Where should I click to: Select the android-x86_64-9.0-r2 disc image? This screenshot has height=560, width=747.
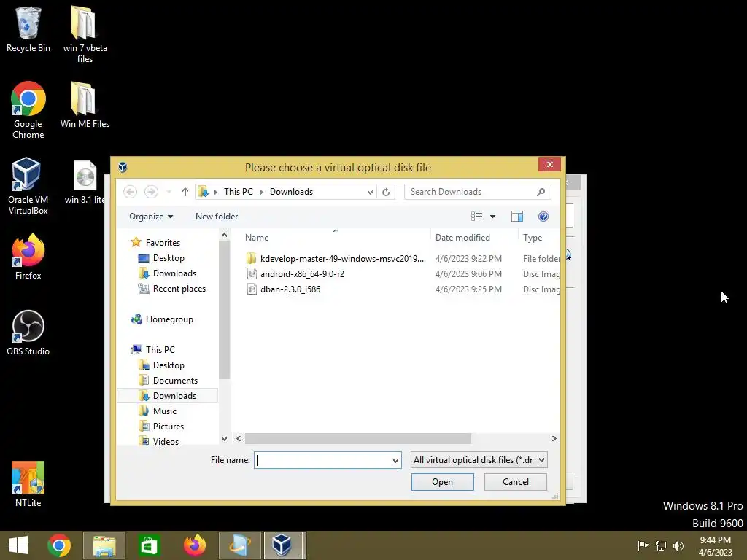click(295, 274)
